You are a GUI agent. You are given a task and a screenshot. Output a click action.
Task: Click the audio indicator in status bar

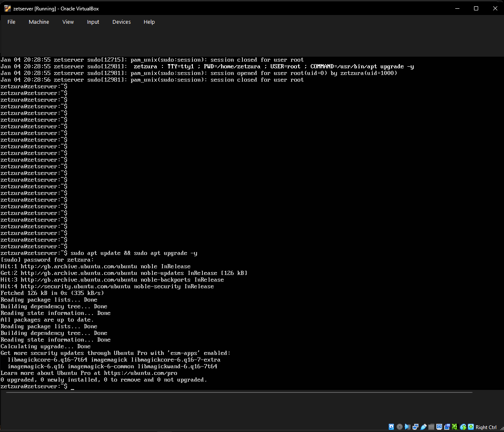click(x=407, y=427)
